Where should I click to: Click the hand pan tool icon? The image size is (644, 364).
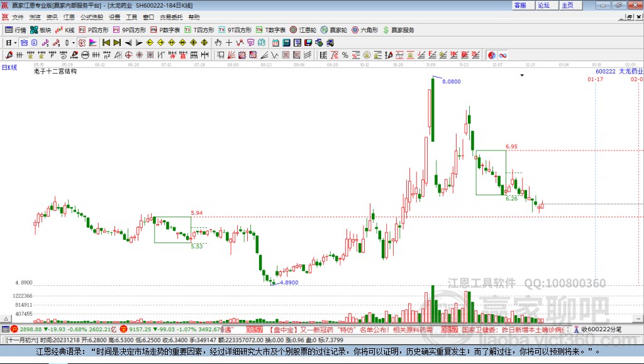tap(218, 42)
